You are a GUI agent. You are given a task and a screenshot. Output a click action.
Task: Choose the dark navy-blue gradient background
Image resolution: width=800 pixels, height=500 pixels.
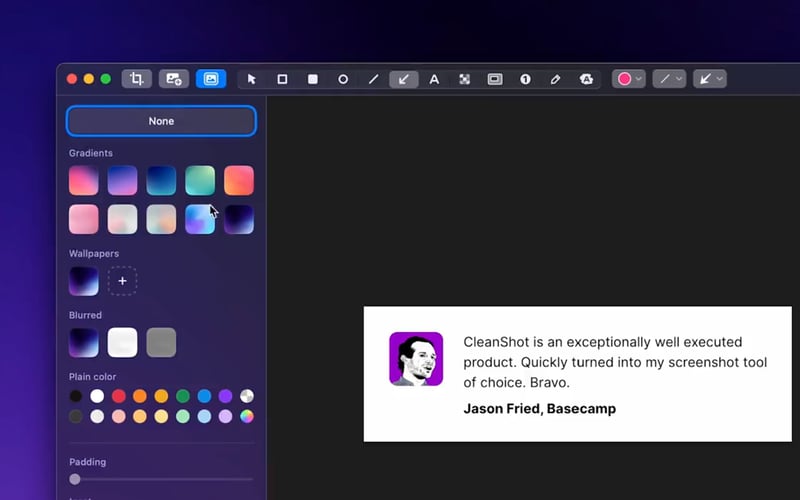pos(161,180)
